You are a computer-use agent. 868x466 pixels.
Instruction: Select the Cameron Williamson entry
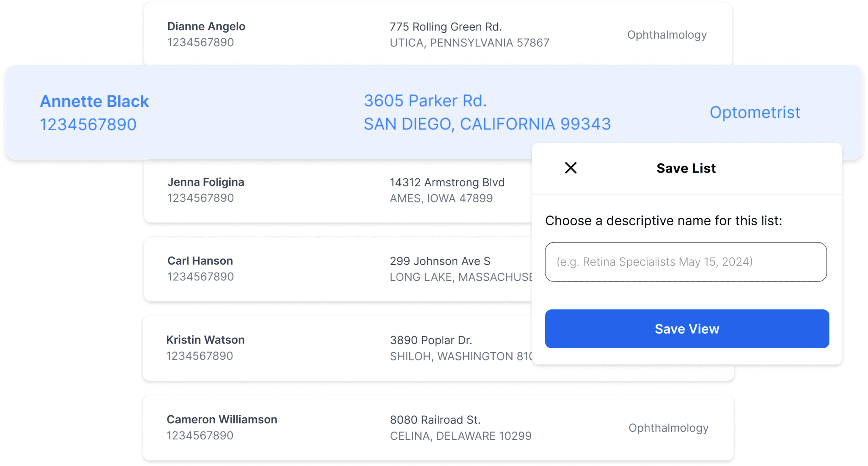click(x=222, y=420)
